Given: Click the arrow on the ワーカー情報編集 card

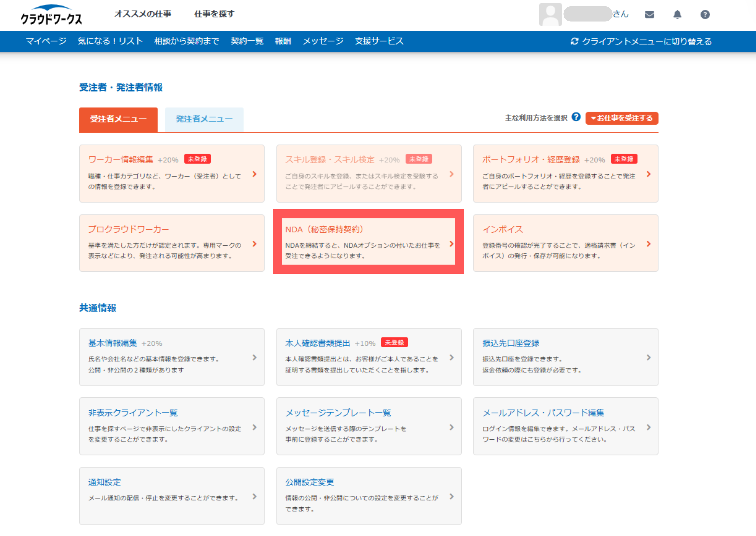Looking at the screenshot, I should click(254, 174).
